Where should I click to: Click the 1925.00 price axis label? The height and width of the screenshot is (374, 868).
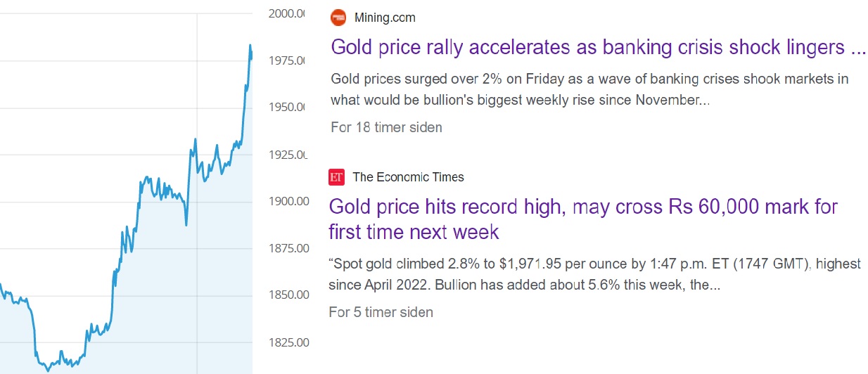289,154
